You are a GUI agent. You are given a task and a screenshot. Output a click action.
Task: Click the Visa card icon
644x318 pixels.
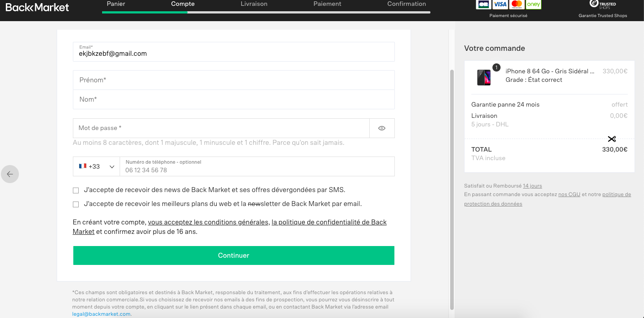click(500, 4)
